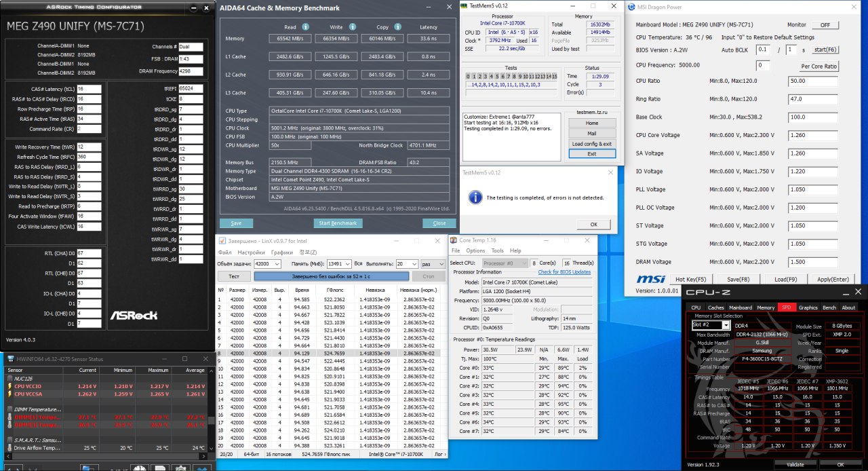Click the Тест button in LinX

pos(234,276)
